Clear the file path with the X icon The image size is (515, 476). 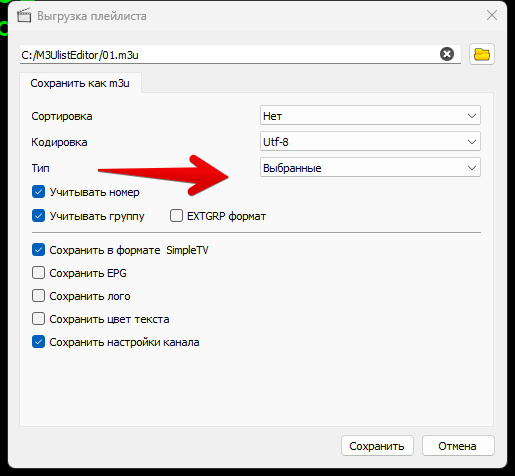tap(447, 54)
